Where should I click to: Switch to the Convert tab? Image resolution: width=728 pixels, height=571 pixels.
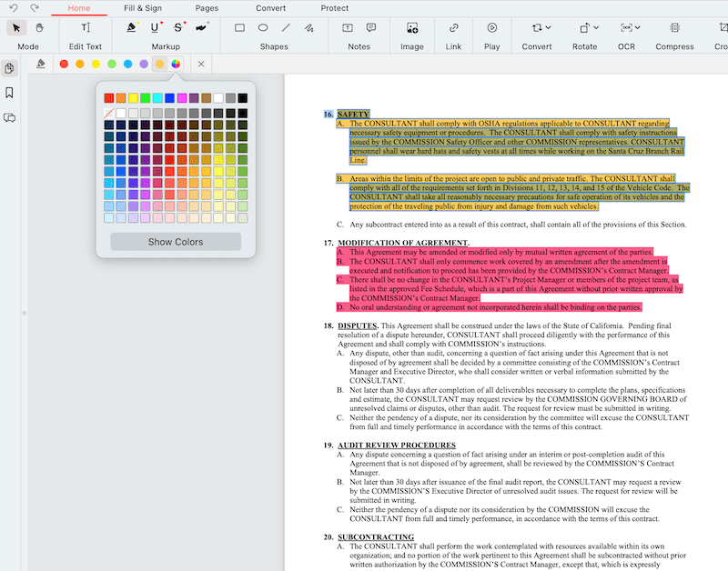coord(270,8)
